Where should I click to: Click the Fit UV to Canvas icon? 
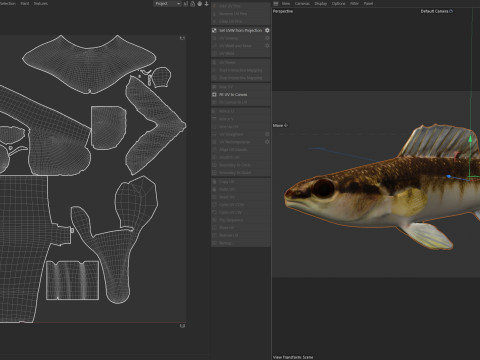pyautogui.click(x=214, y=94)
